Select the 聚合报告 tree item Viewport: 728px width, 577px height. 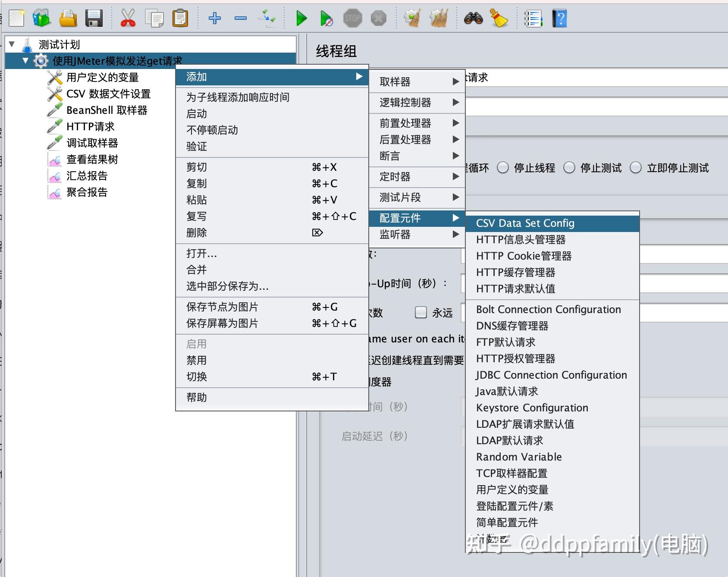(x=87, y=192)
